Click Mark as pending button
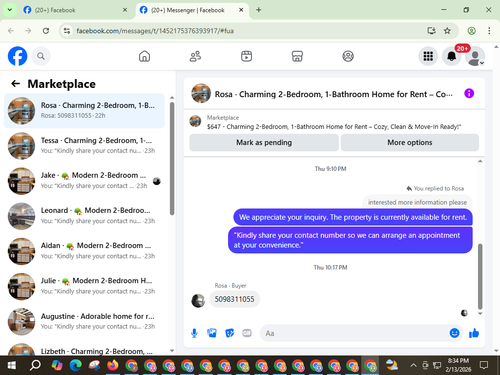The image size is (500, 375). pos(264,142)
